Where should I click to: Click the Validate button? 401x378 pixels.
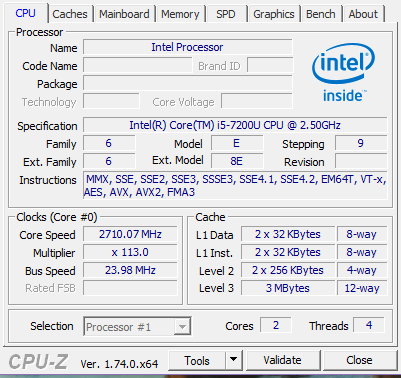(x=282, y=360)
